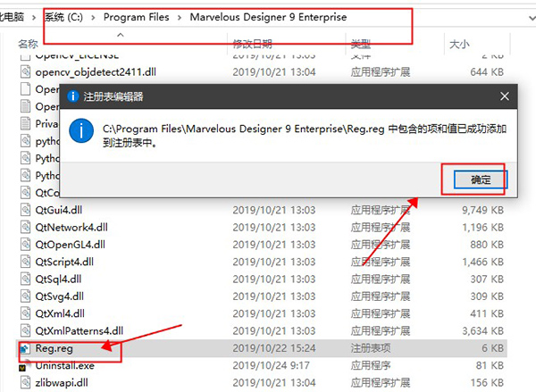Expand the chevron after Program Files

pyautogui.click(x=180, y=18)
